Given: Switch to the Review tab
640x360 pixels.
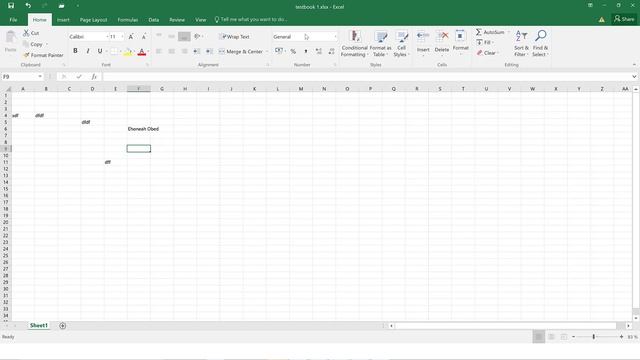Looking at the screenshot, I should tap(177, 20).
